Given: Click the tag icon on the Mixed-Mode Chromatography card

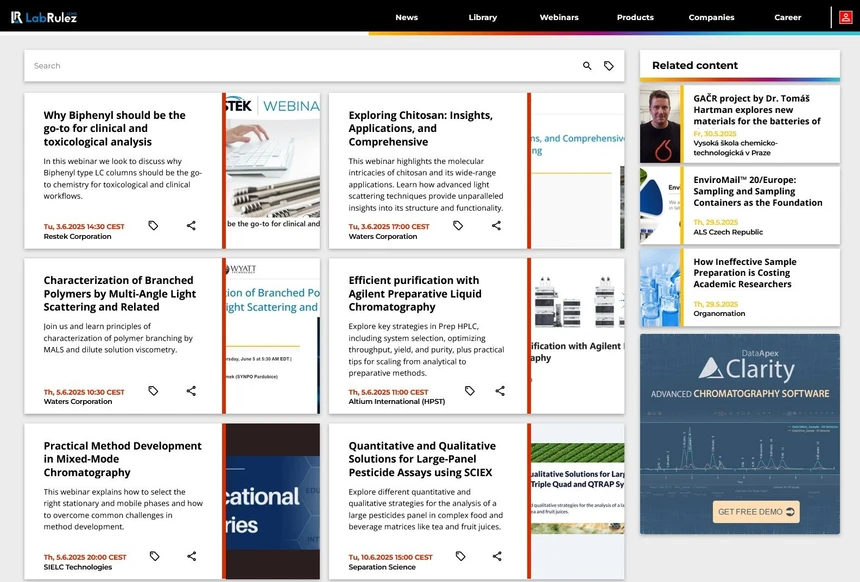Looking at the screenshot, I should [153, 556].
